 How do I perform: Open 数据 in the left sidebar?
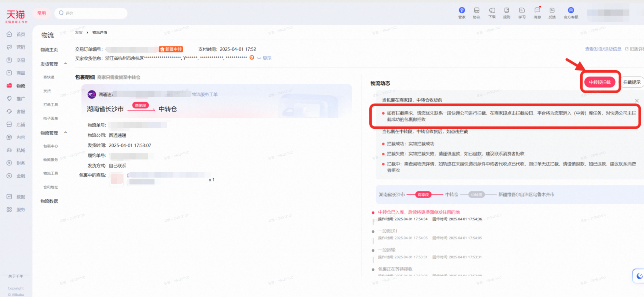(x=16, y=197)
